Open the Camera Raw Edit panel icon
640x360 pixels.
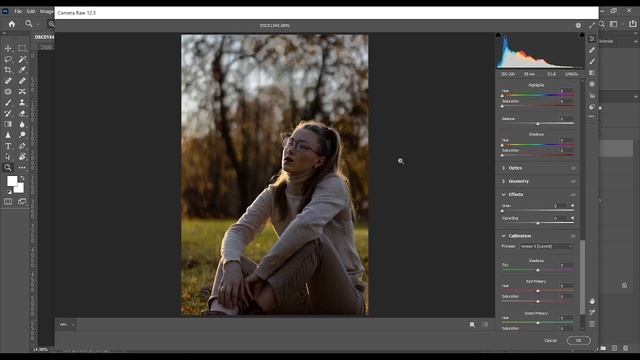(592, 39)
